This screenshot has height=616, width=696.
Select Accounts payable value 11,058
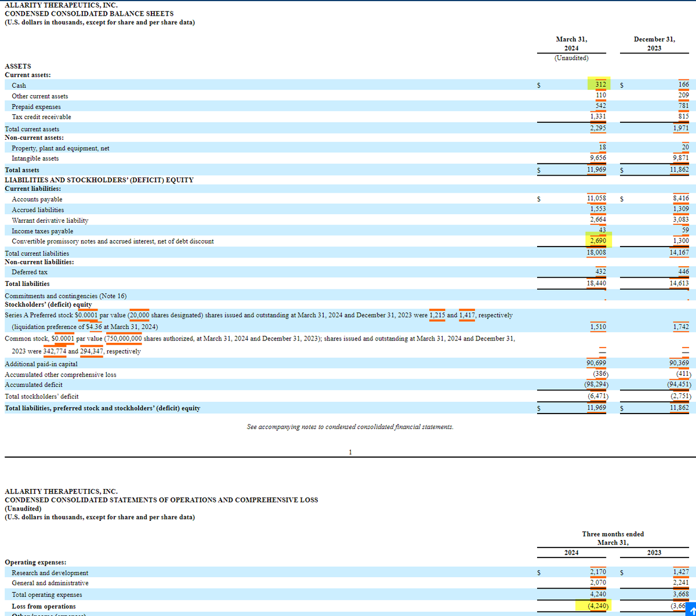596,199
